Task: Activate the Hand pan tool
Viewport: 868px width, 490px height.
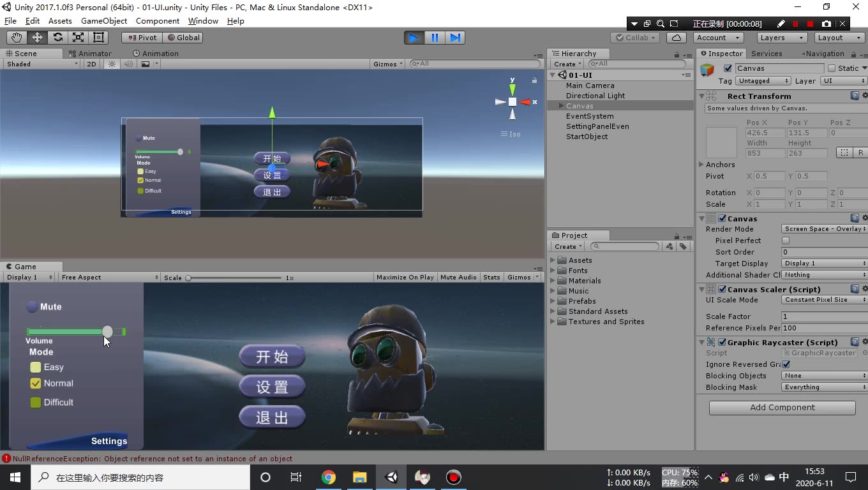Action: [x=16, y=37]
